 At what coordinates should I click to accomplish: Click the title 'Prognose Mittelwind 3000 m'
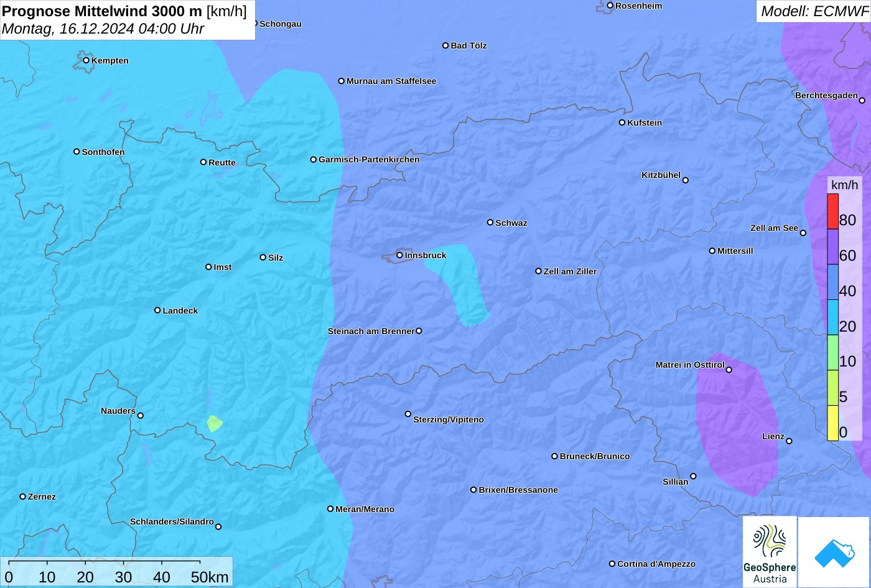(102, 11)
